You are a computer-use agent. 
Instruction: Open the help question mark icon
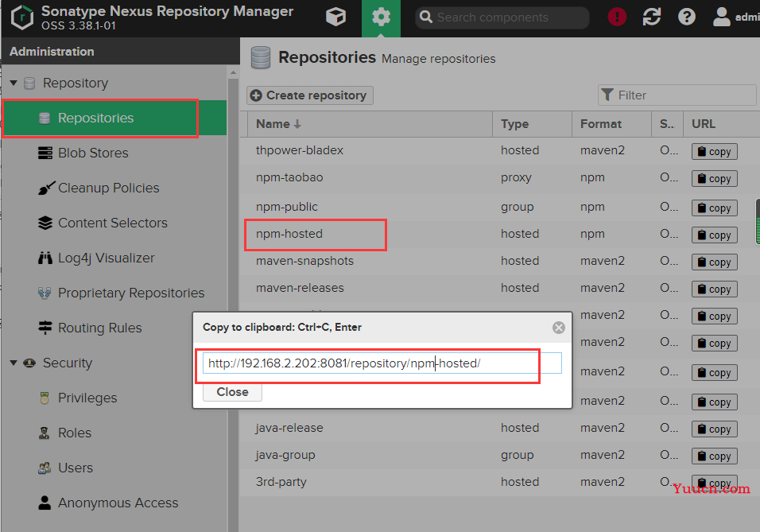coord(686,17)
